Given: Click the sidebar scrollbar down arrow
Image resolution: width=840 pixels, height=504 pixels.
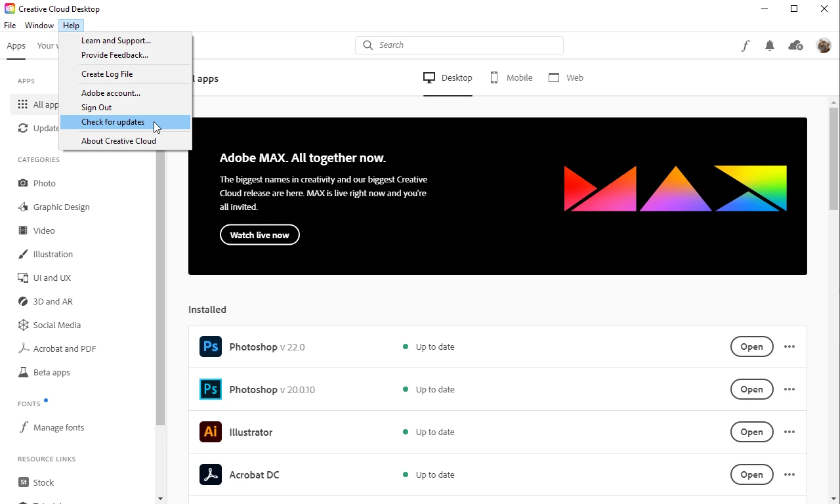Looking at the screenshot, I should [x=160, y=499].
